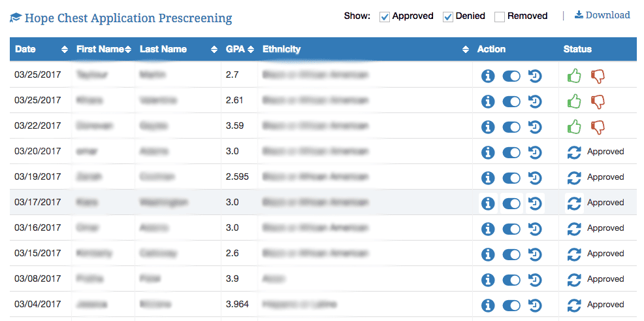
Task: Open info icon for 03/25/2017 GPA 2.7 row
Action: [x=487, y=76]
